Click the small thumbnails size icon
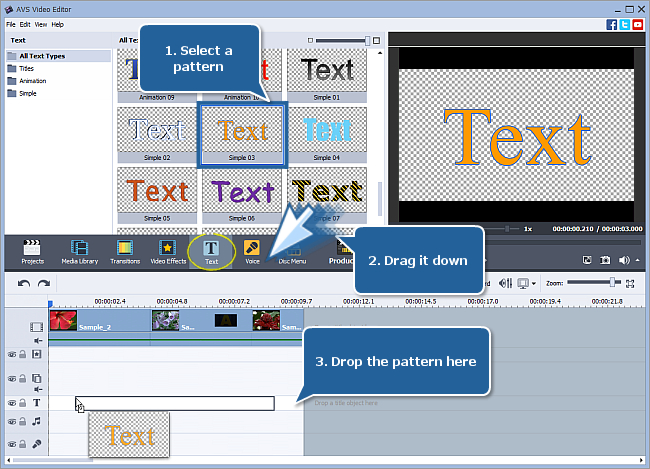Screen dimensions: 650x469 click(x=310, y=40)
